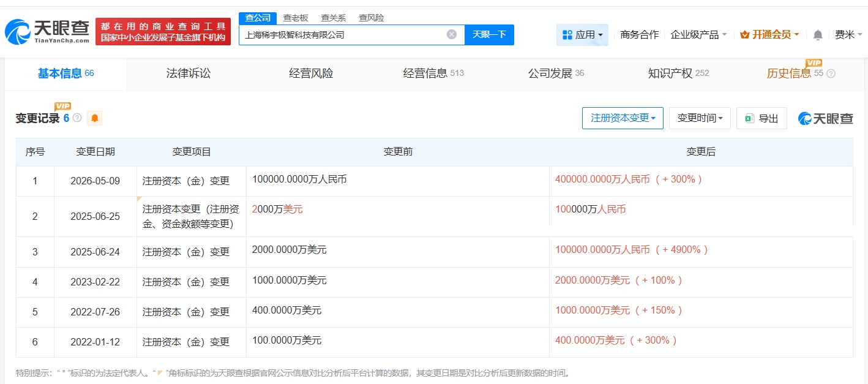868x384 pixels.
Task: Click the date 2023-02-22 in row 4
Action: pyautogui.click(x=95, y=282)
